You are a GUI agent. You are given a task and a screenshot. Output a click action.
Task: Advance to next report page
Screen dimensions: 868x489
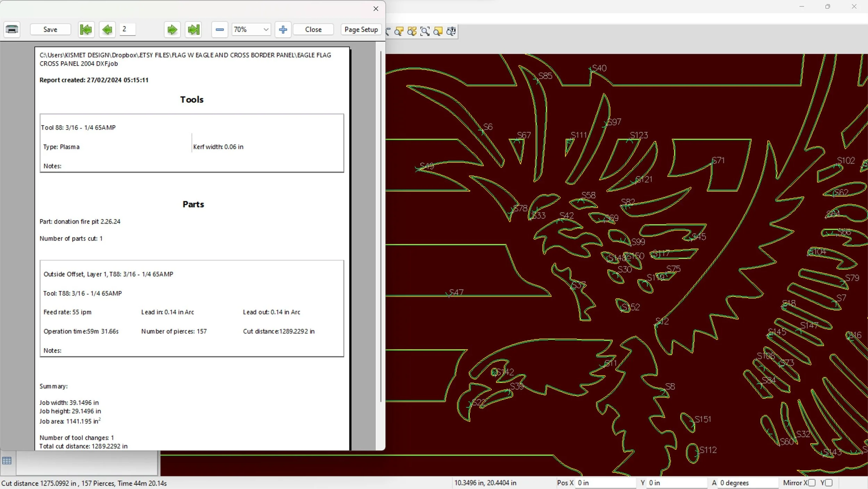pos(172,30)
